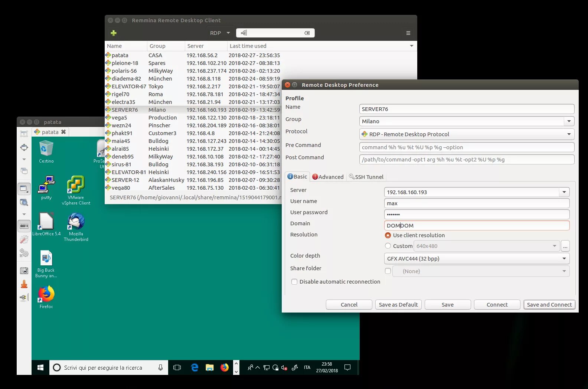Open preferences wrench icon in patata sidebar
Screen dimensions: 588x389
tap(24, 239)
